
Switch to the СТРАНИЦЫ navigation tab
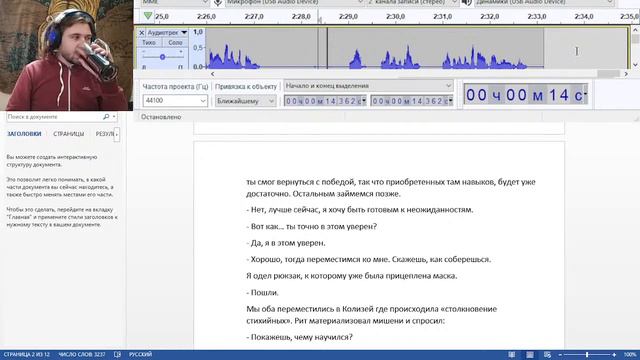69,134
